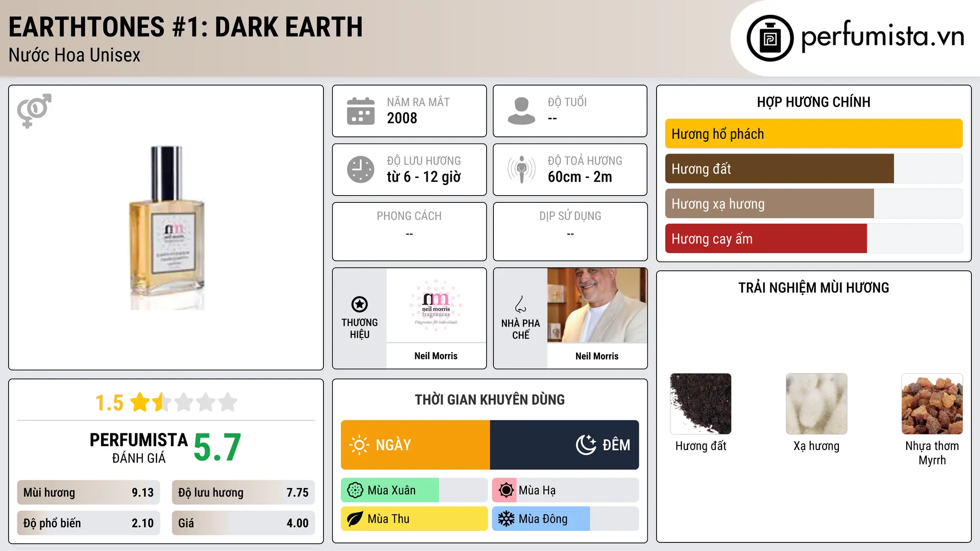
Task: Click the sillage value 60cm - 2m
Action: (x=580, y=177)
